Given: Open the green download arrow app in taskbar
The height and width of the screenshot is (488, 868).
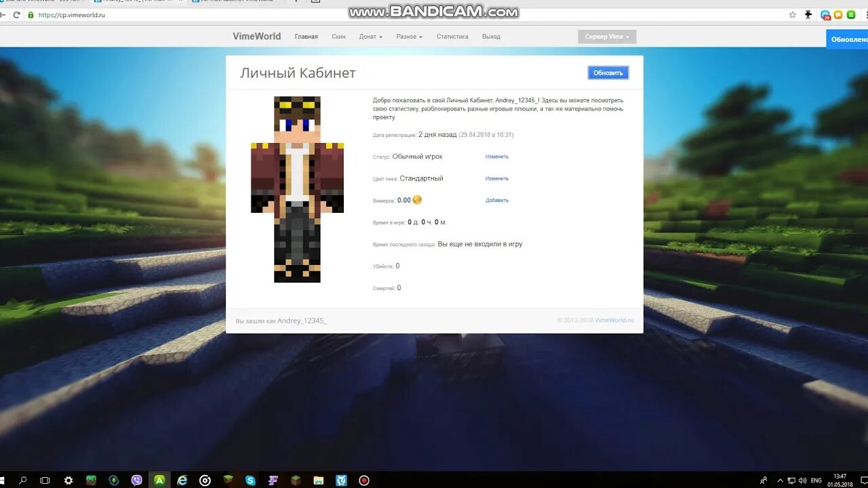Looking at the screenshot, I should click(x=114, y=481).
